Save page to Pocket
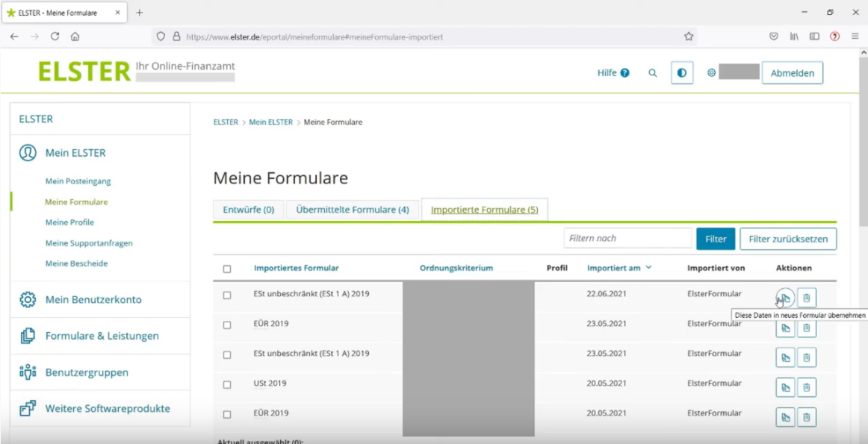The height and width of the screenshot is (444, 868). pyautogui.click(x=774, y=37)
